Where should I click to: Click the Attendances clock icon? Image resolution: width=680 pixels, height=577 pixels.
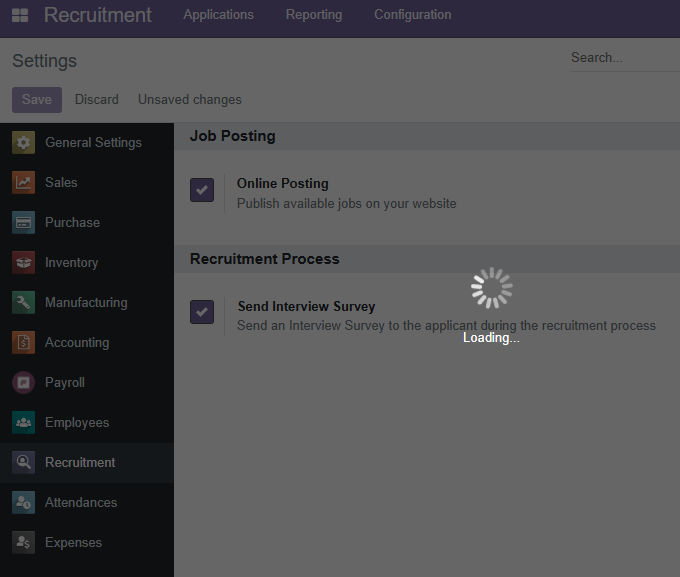tap(23, 502)
